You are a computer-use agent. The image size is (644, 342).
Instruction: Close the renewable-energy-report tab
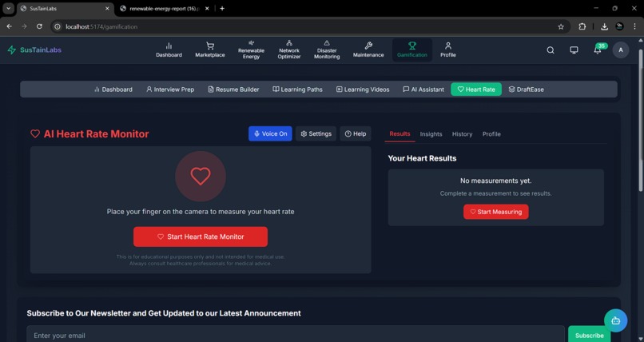tap(207, 8)
